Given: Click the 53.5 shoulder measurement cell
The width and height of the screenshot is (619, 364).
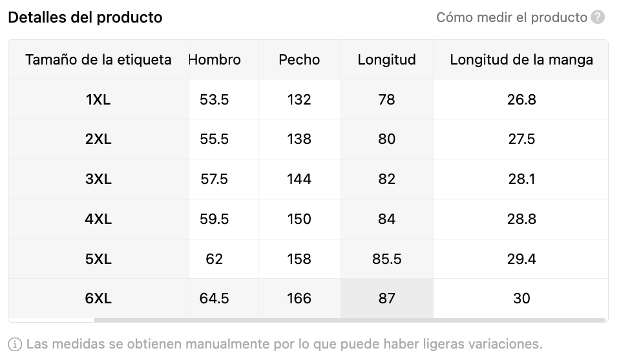Looking at the screenshot, I should point(215,99).
